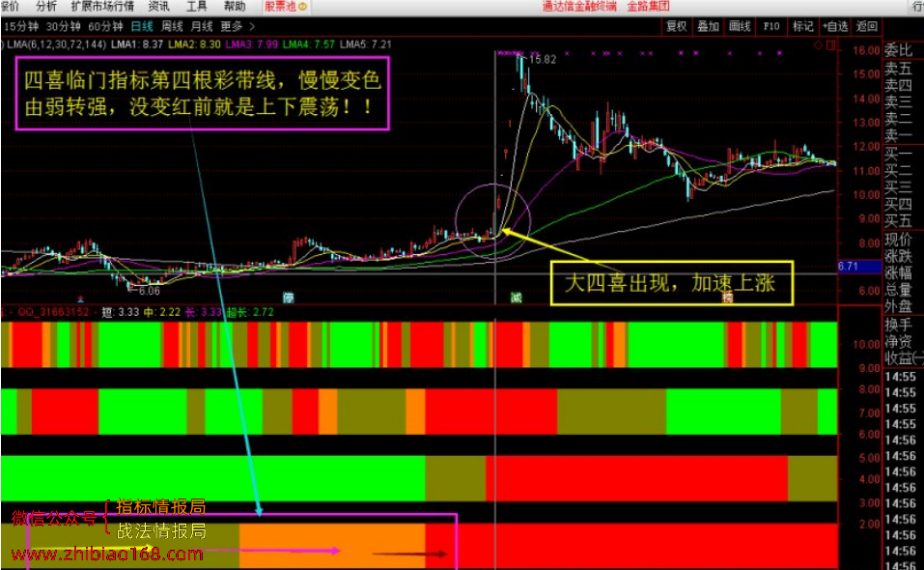The image size is (924, 570).
Task: Open the 工具 menu
Action: (197, 7)
